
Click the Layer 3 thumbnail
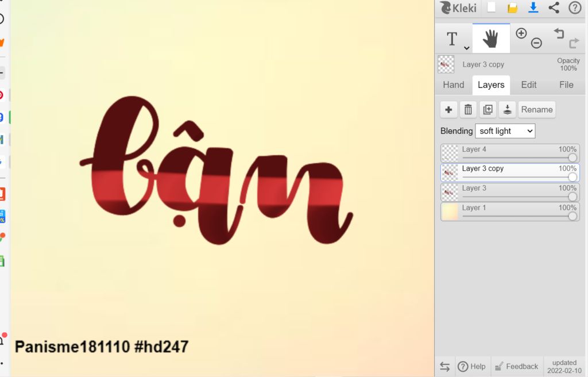click(x=450, y=193)
